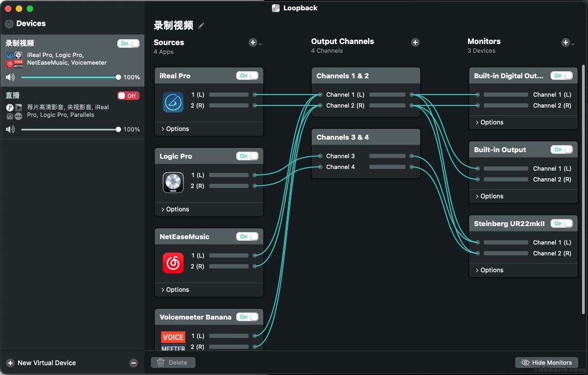Enable the 直播 virtual device
Image resolution: width=588 pixels, height=375 pixels.
(x=128, y=96)
